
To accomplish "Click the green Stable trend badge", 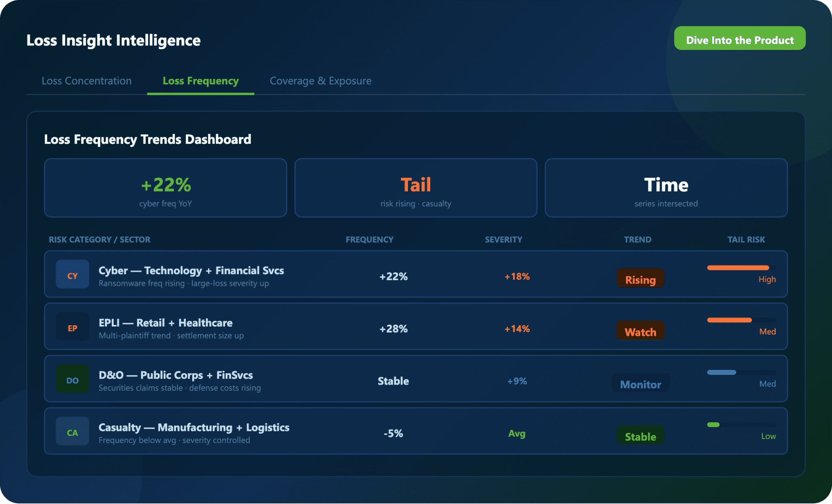I will [640, 436].
